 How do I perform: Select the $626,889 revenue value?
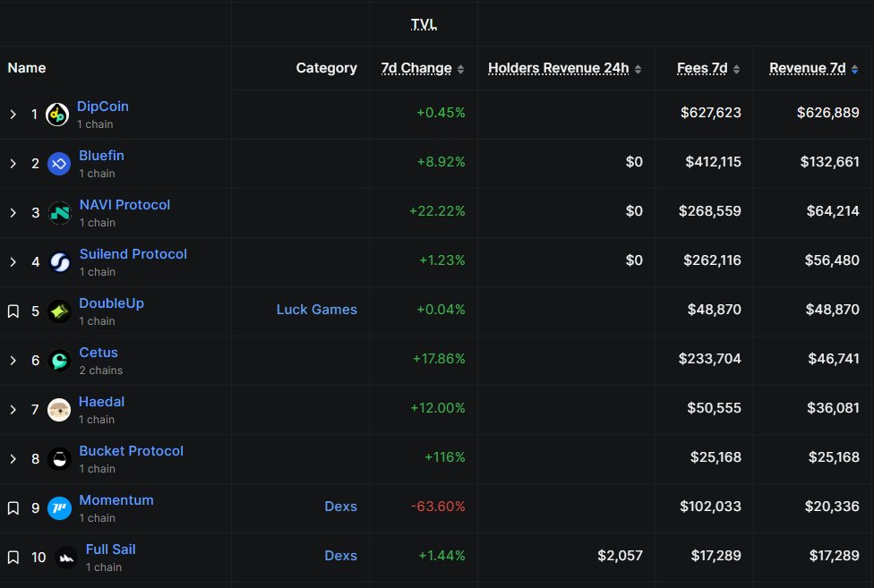[827, 113]
